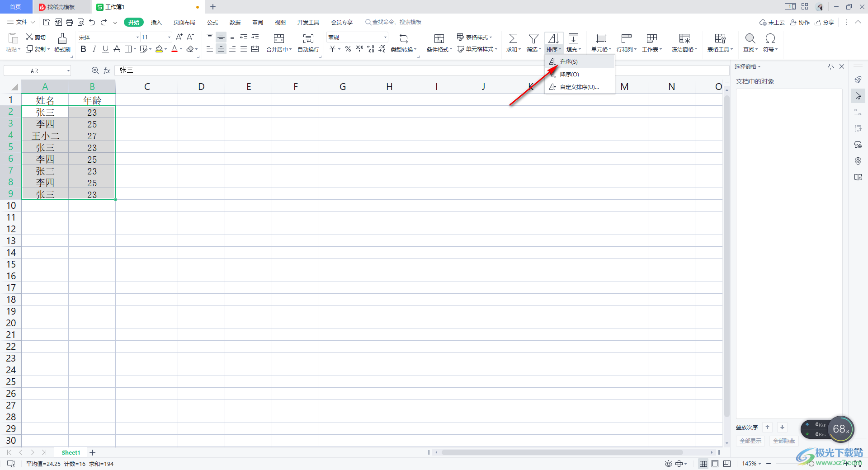Viewport: 868px width, 470px height.
Task: Toggle Italic formatting
Action: (x=94, y=49)
